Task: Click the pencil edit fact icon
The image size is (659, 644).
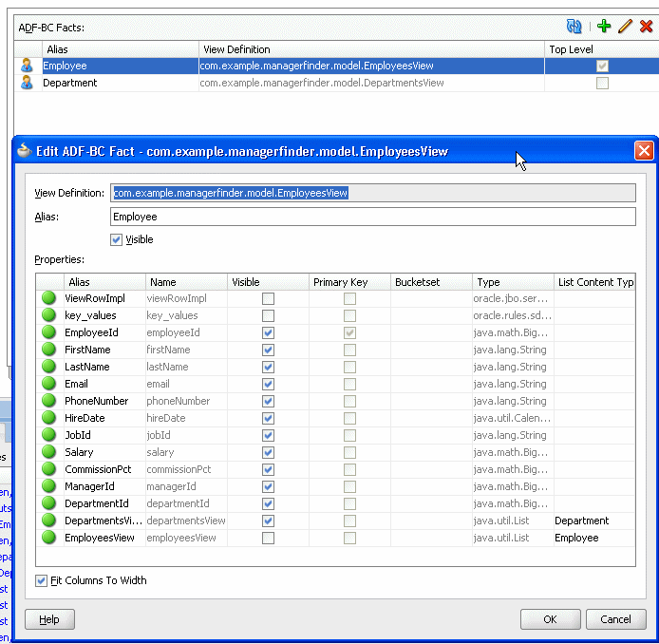Action: tap(625, 27)
